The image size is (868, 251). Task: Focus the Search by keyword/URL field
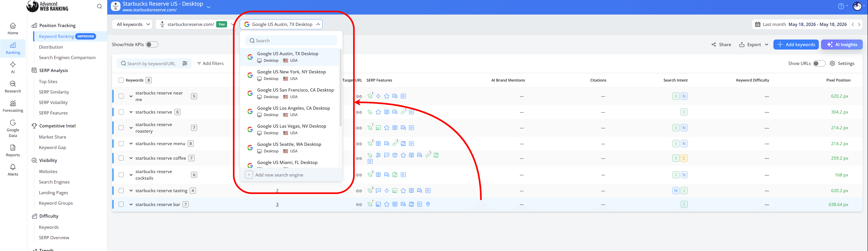(x=154, y=63)
